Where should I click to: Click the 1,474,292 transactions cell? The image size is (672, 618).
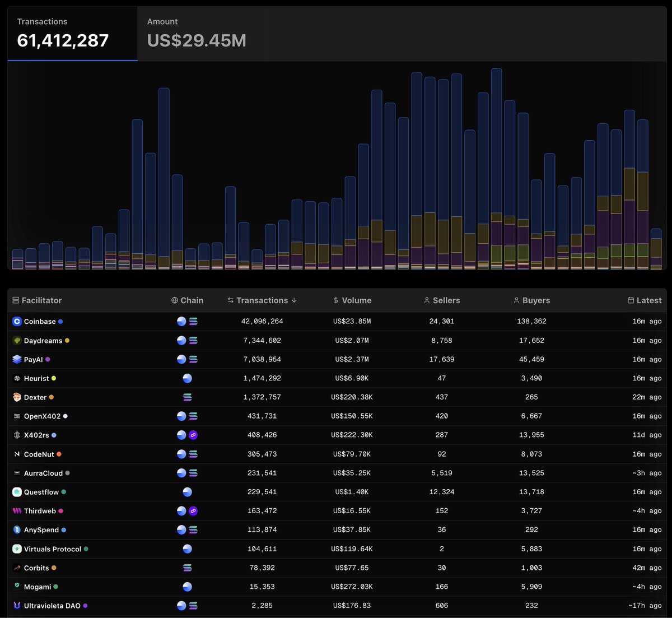[x=262, y=378]
